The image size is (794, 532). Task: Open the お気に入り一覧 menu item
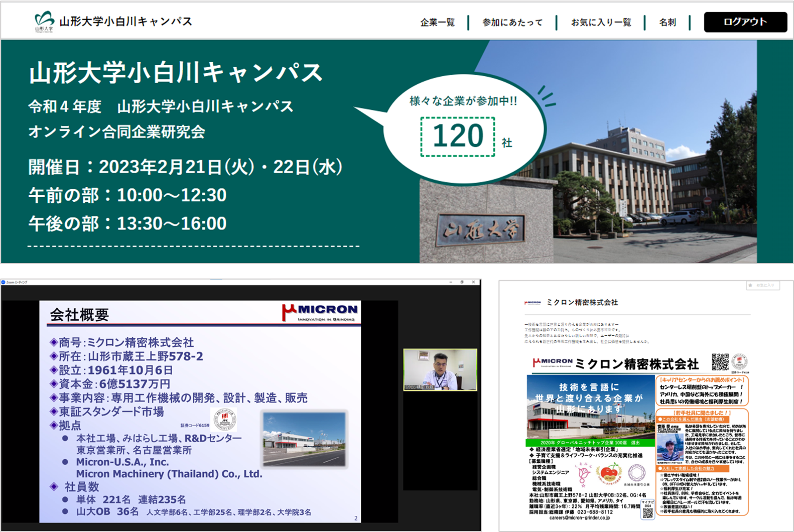(601, 23)
